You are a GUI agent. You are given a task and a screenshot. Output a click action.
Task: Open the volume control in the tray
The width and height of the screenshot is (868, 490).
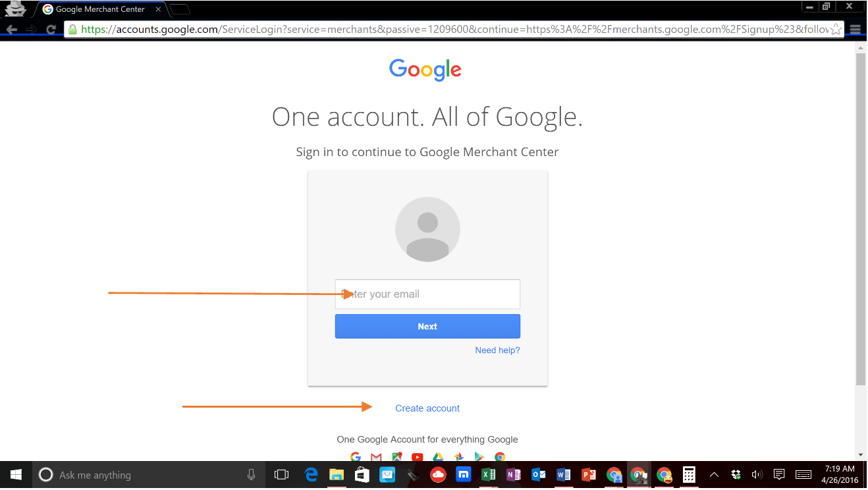[x=757, y=475]
